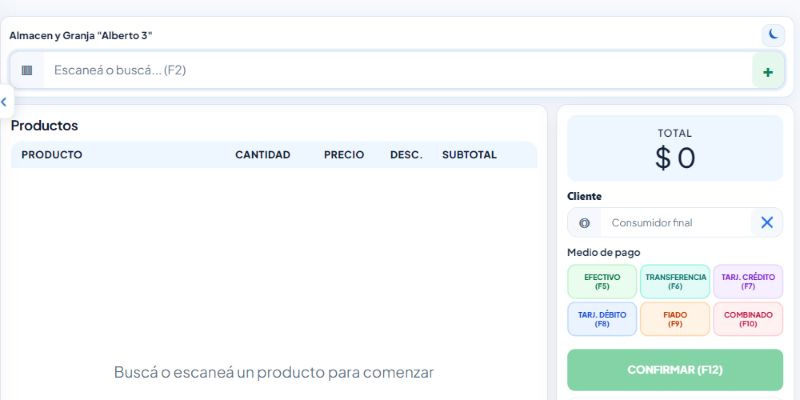This screenshot has width=800, height=400.
Task: Click the PRECIO column header
Action: point(344,155)
